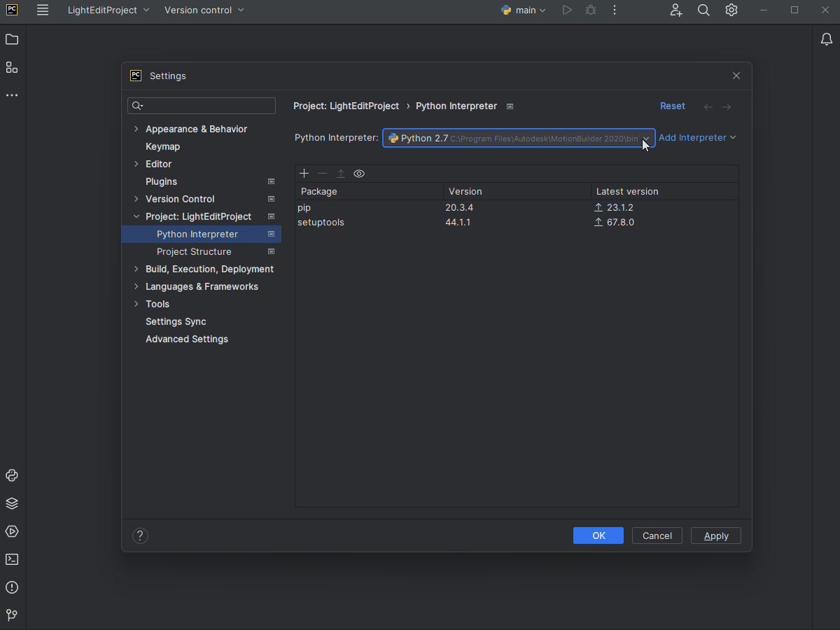The height and width of the screenshot is (630, 840).
Task: Debug the main configuration
Action: [x=591, y=10]
